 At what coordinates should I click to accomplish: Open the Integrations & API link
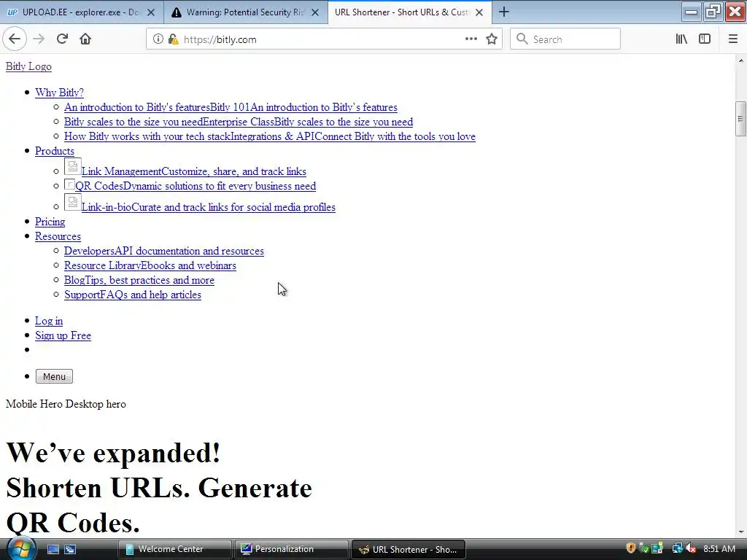[x=270, y=136]
